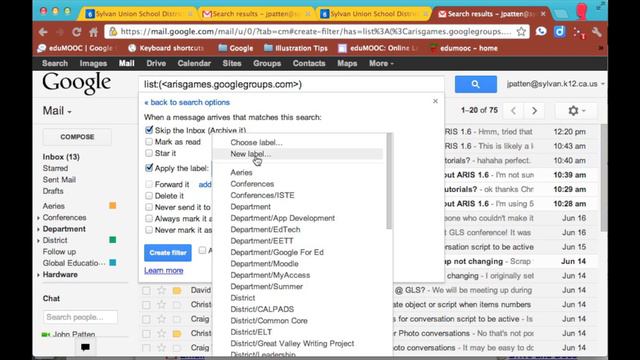Image resolution: width=640 pixels, height=360 pixels.
Task: Click the 'Search people...' chat field
Action: [x=80, y=317]
